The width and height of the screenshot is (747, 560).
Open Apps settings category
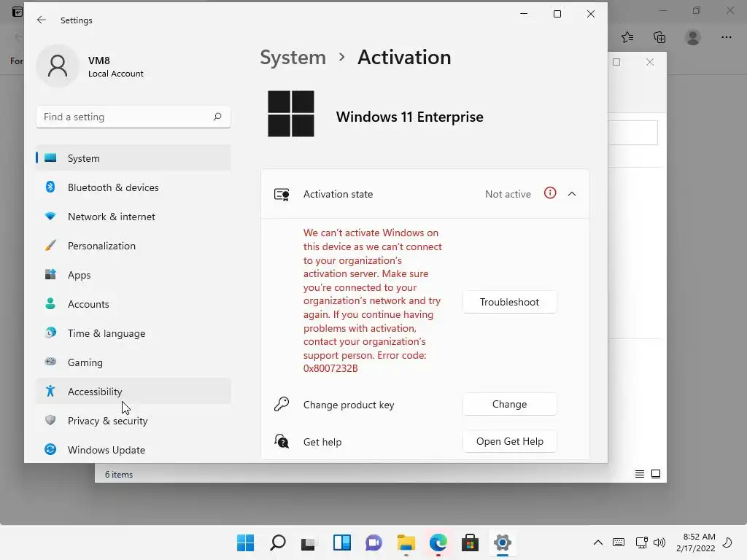(133, 275)
